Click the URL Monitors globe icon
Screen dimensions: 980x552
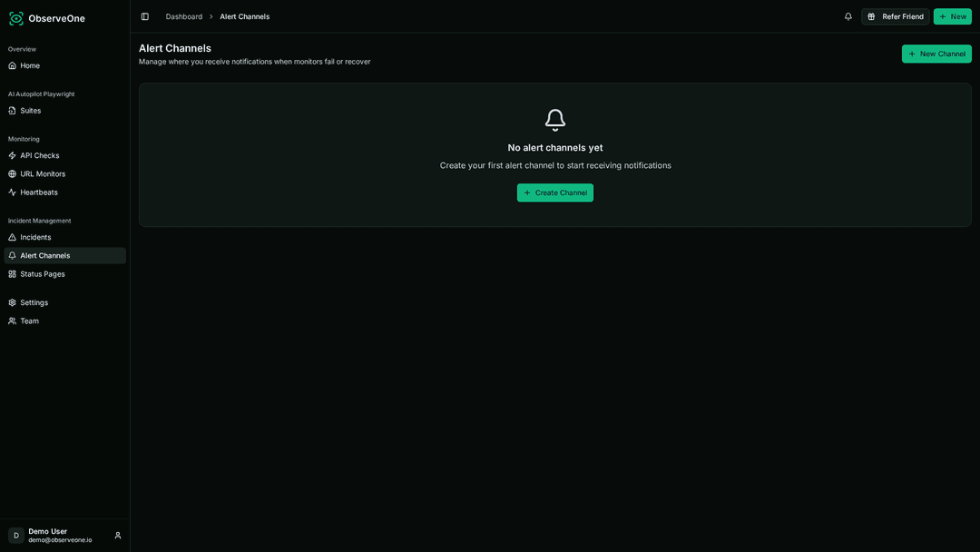click(x=12, y=173)
